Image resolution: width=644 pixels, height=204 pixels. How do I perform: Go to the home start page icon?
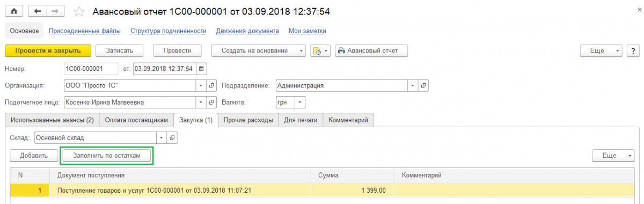[13, 11]
